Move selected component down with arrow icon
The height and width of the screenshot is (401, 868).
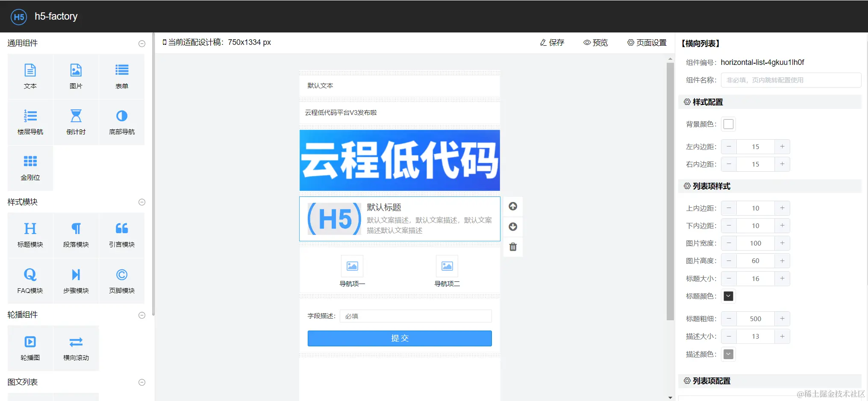513,227
